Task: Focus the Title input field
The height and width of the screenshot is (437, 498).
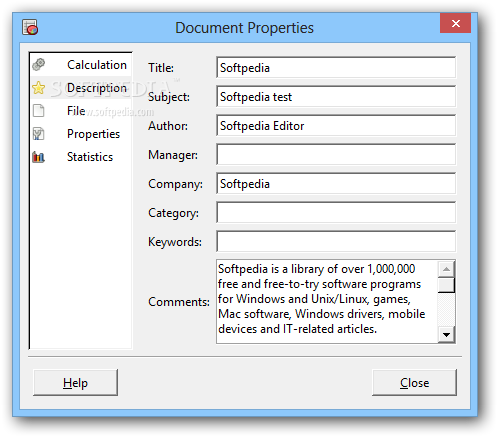Action: tap(336, 68)
